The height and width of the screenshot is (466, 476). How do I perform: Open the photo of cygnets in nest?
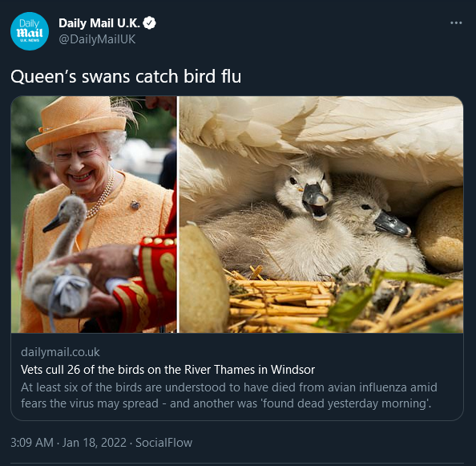[x=321, y=214]
